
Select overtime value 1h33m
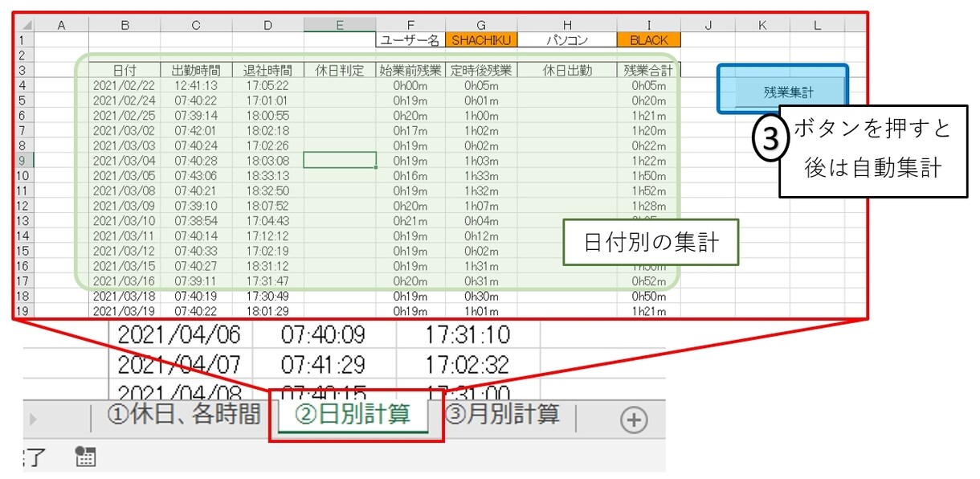481,175
